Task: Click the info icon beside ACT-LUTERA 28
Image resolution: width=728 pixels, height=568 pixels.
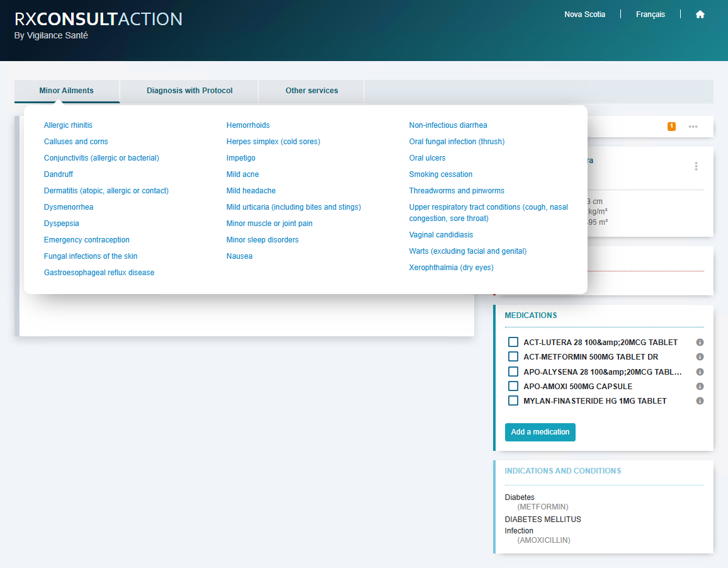Action: click(699, 342)
